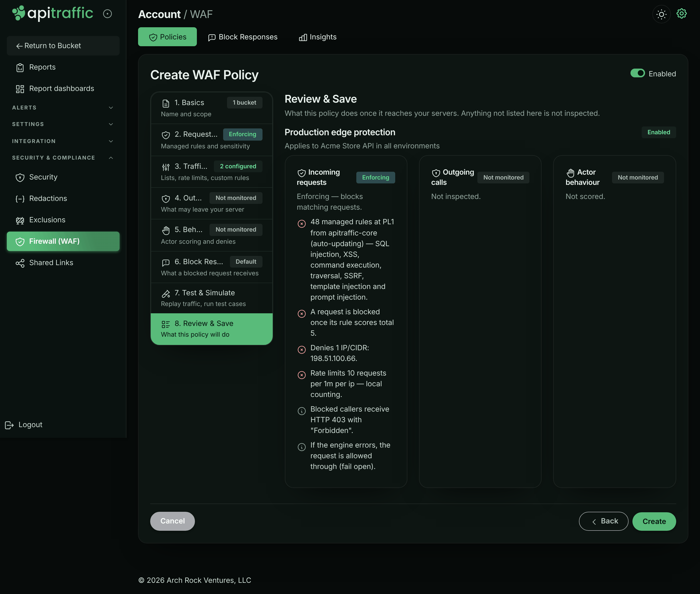The image size is (700, 594).
Task: Click the Cancel button
Action: click(x=172, y=521)
